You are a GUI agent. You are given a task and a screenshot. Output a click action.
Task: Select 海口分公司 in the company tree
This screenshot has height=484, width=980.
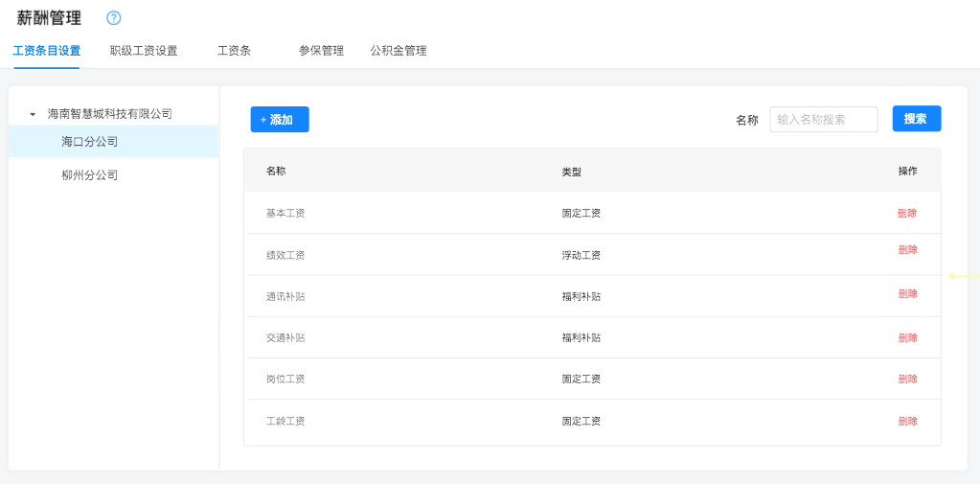click(90, 142)
